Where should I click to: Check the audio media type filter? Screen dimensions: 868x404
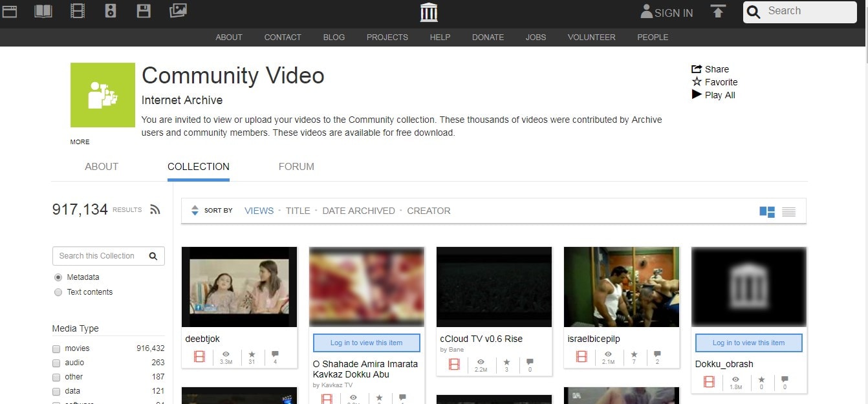pyautogui.click(x=56, y=363)
